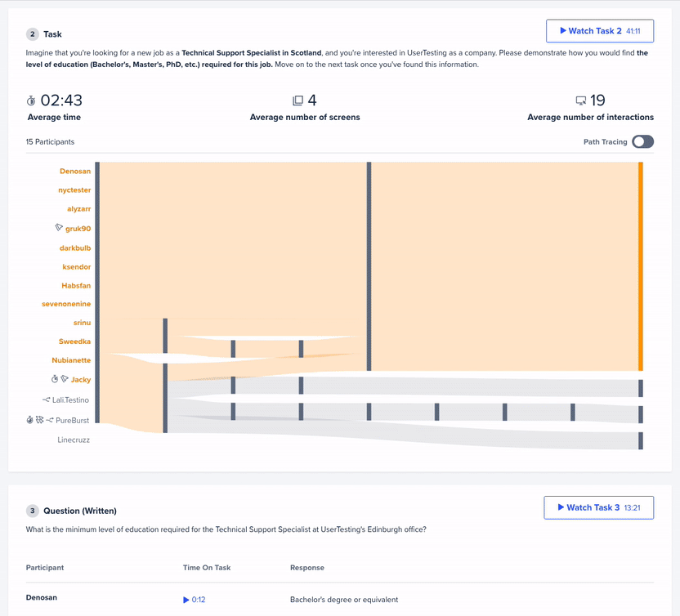The width and height of the screenshot is (680, 616).
Task: Click the branch icon beside Lali.Testino
Action: tap(47, 400)
